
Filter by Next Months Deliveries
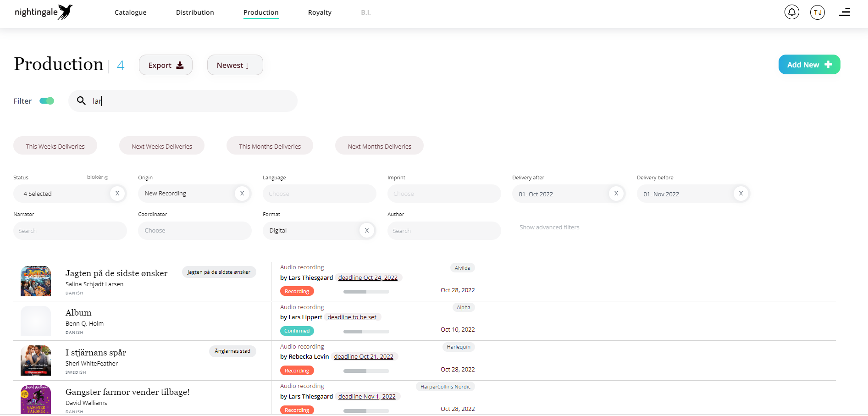[x=379, y=146]
